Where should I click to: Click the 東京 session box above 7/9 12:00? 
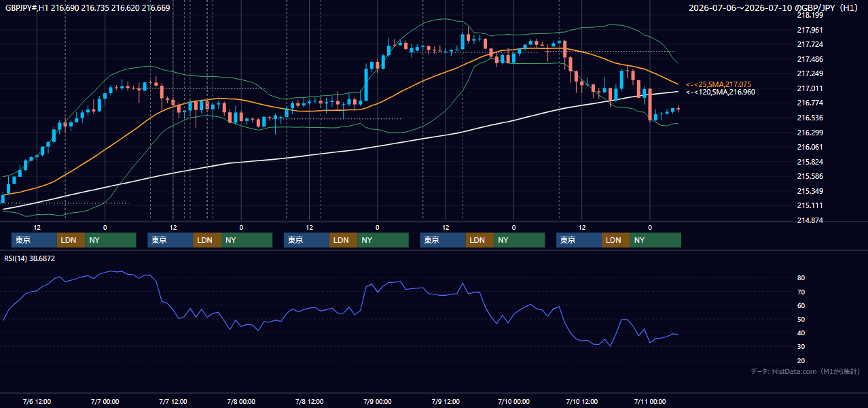point(443,240)
